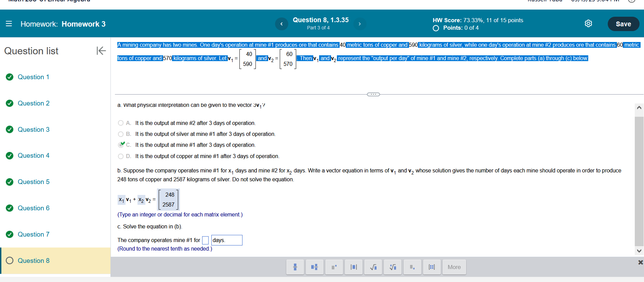This screenshot has height=282, width=644.
Task: Click the 'Question 8, 1.3.35' title
Action: pyautogui.click(x=321, y=20)
